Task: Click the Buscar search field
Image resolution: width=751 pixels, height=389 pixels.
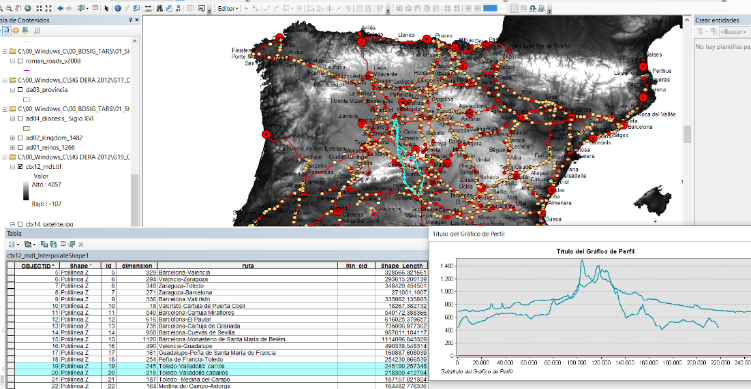Action: coord(735,32)
